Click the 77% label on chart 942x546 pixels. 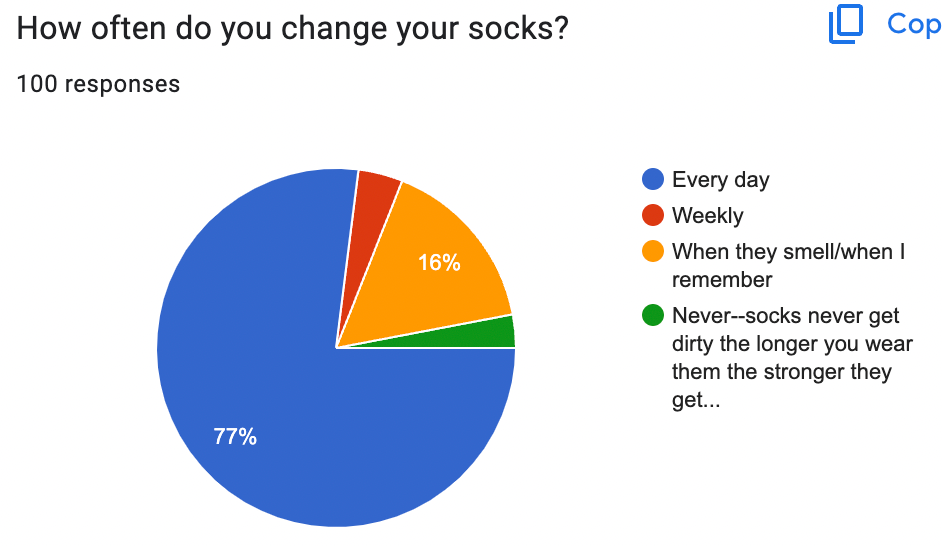pyautogui.click(x=235, y=436)
